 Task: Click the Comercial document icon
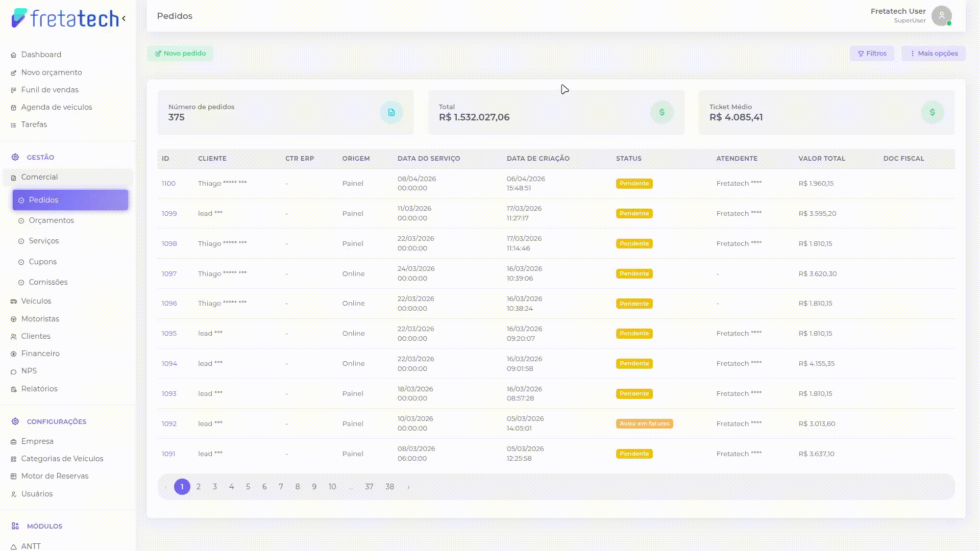[14, 178]
